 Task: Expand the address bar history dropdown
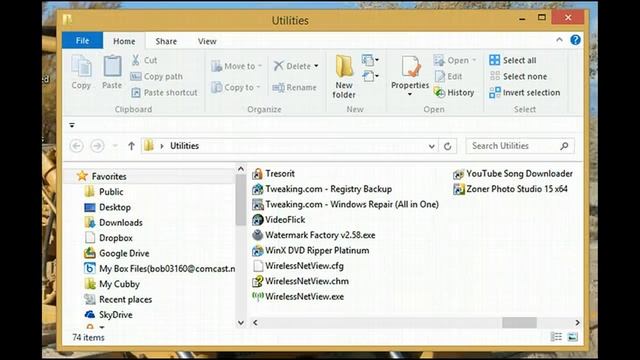[x=431, y=146]
